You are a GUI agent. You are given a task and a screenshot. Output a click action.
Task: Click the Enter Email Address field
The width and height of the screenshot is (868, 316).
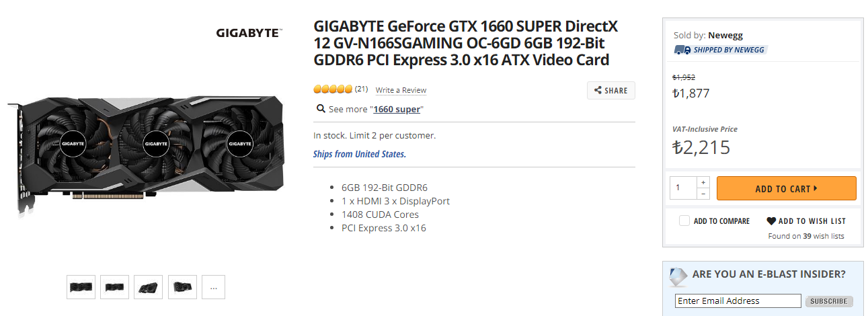point(738,301)
